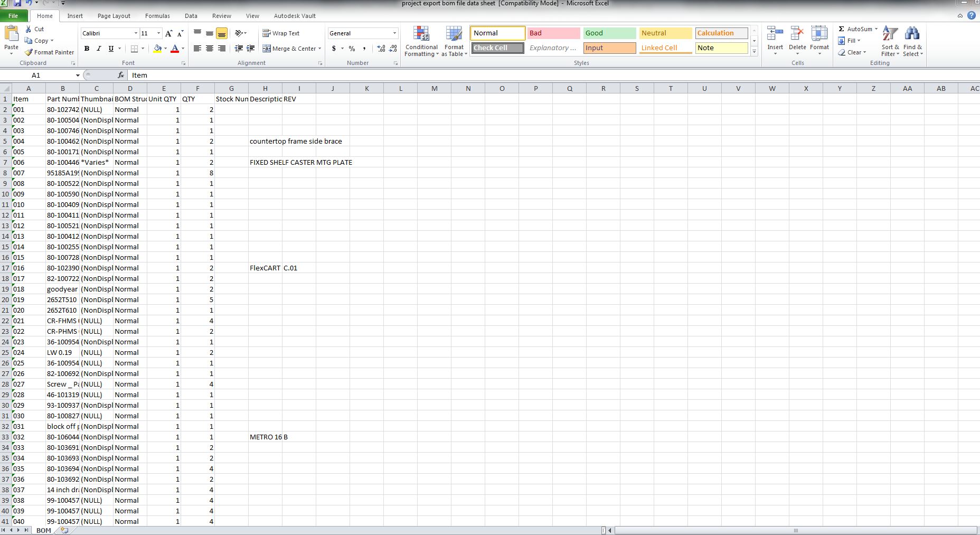Image resolution: width=980 pixels, height=535 pixels.
Task: Open General number format dropdown
Action: coord(394,33)
